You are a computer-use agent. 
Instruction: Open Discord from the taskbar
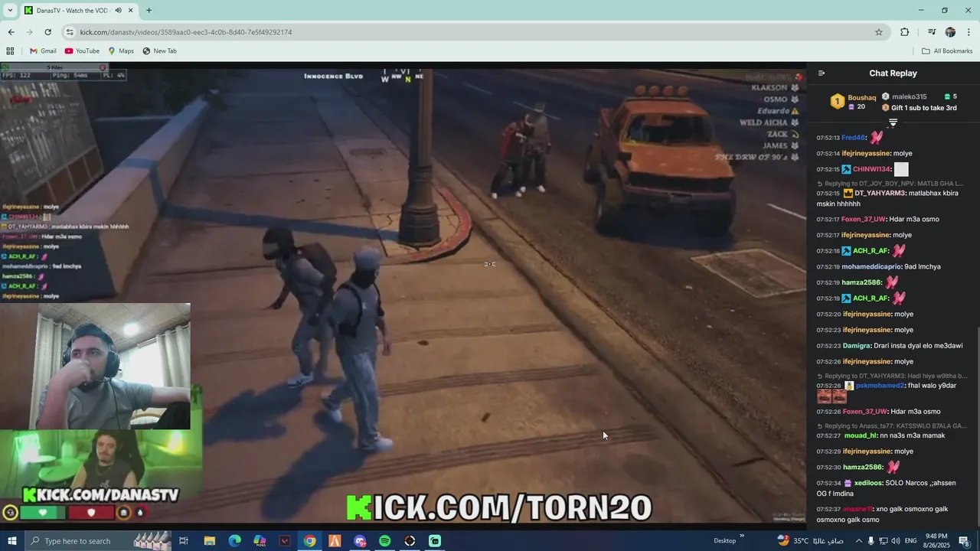[360, 541]
